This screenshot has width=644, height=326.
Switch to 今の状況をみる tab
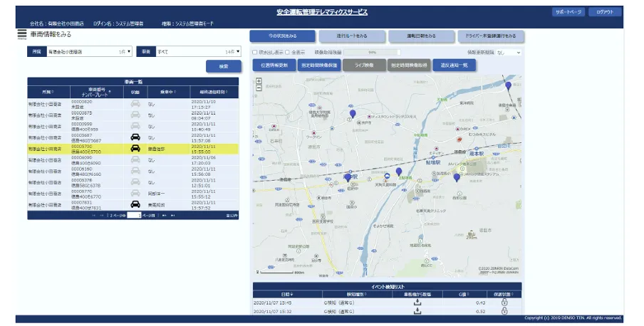[283, 36]
